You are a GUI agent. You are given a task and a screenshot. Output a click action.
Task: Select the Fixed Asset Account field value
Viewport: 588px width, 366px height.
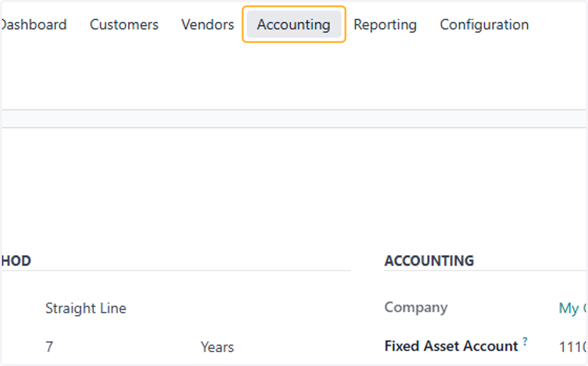pyautogui.click(x=573, y=347)
